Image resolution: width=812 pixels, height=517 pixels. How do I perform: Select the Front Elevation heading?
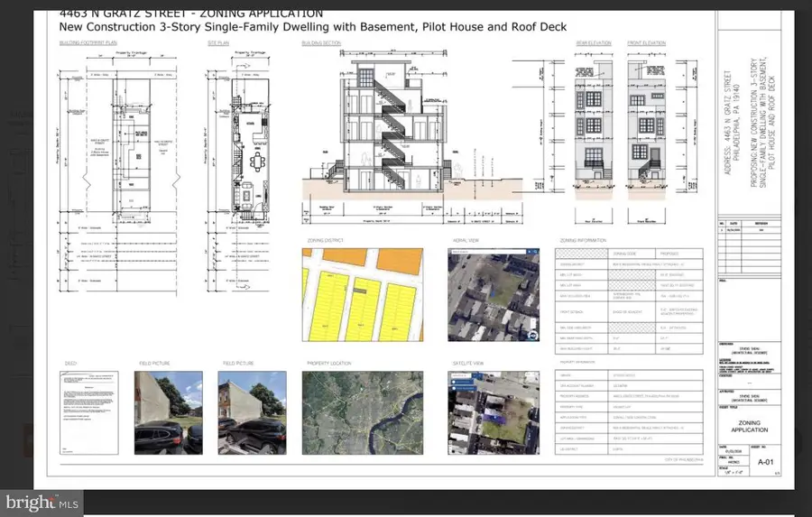pos(646,43)
